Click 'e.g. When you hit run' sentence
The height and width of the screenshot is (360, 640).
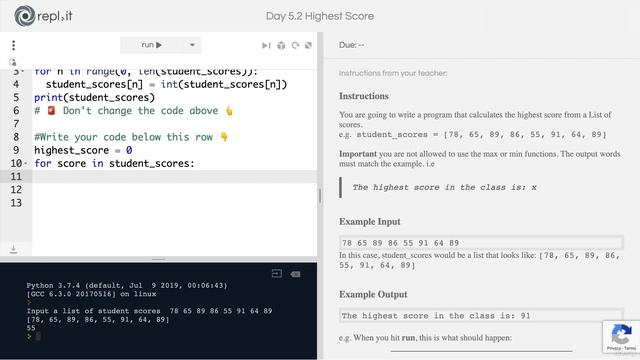[x=425, y=338]
